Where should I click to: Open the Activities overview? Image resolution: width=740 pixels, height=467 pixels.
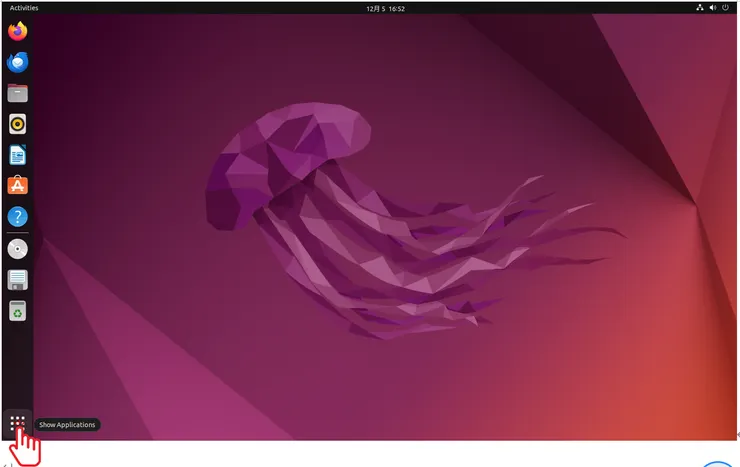[24, 8]
